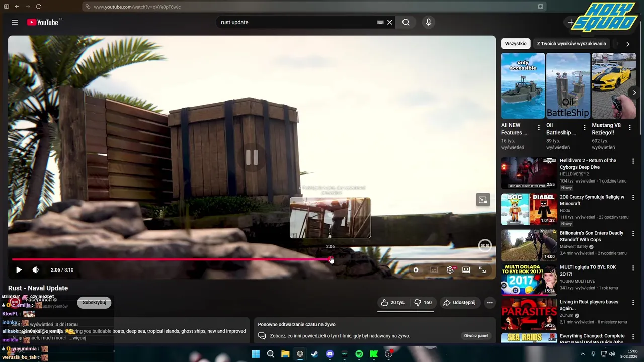Seek on the red video progress bar
644x362 pixels.
pos(252,259)
